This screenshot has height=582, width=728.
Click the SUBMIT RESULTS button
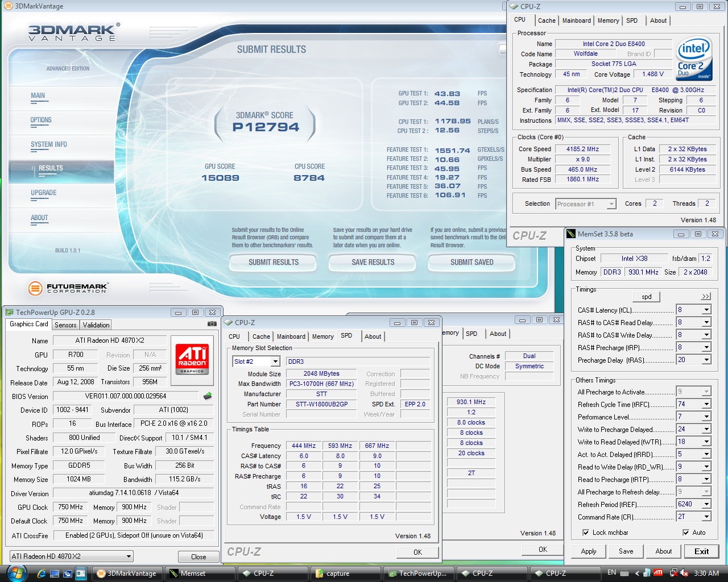click(x=274, y=262)
